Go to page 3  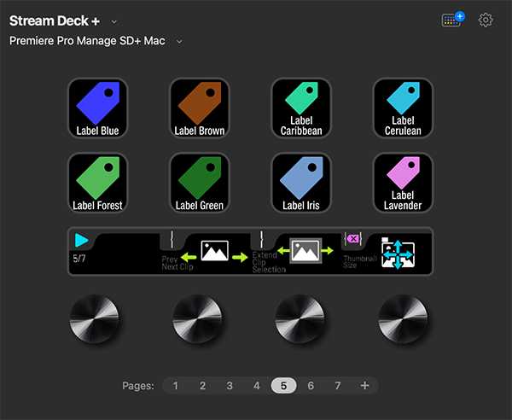(x=230, y=386)
